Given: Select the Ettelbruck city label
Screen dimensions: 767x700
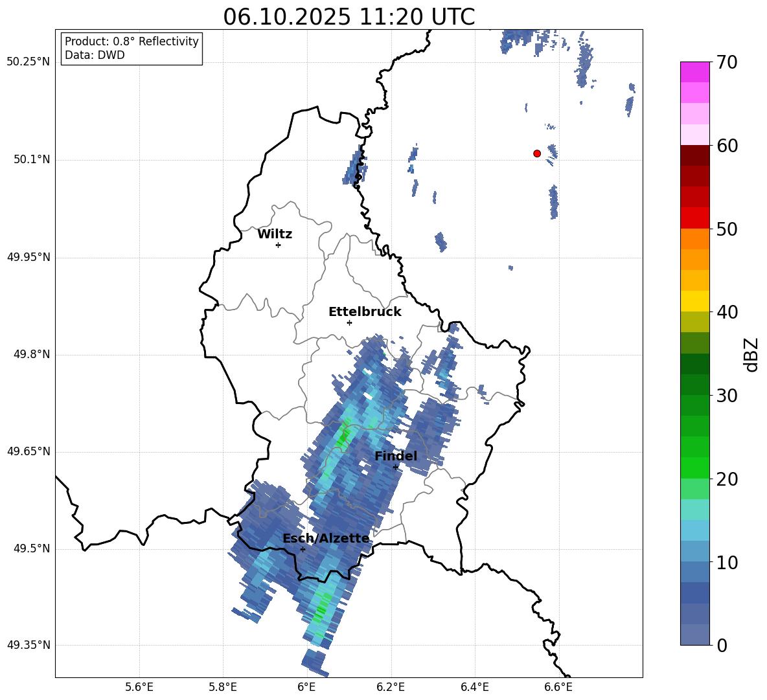Looking at the screenshot, I should click(365, 312).
